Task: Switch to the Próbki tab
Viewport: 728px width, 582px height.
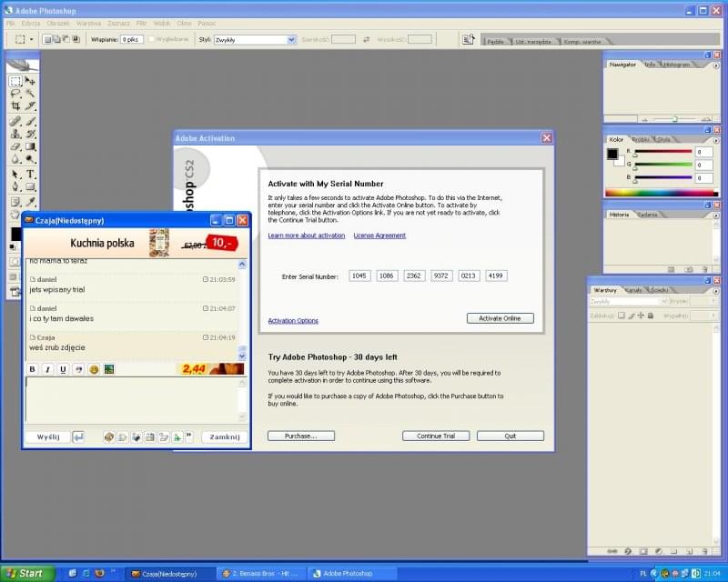Action: click(641, 139)
